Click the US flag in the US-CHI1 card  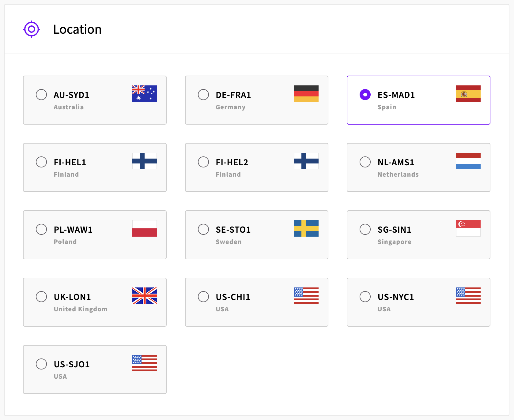tap(306, 296)
